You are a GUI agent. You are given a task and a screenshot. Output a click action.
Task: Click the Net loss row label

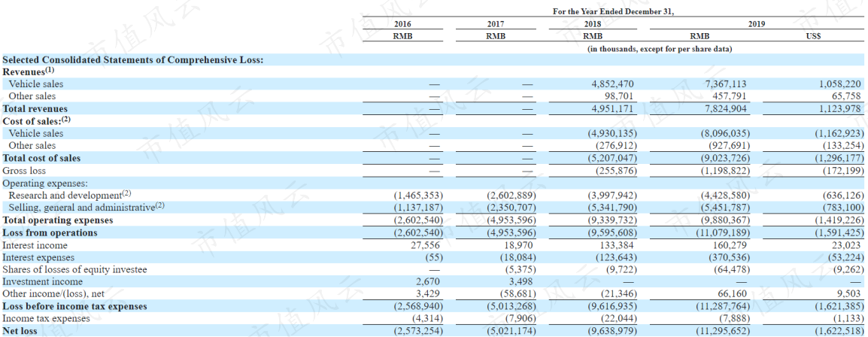pyautogui.click(x=20, y=331)
